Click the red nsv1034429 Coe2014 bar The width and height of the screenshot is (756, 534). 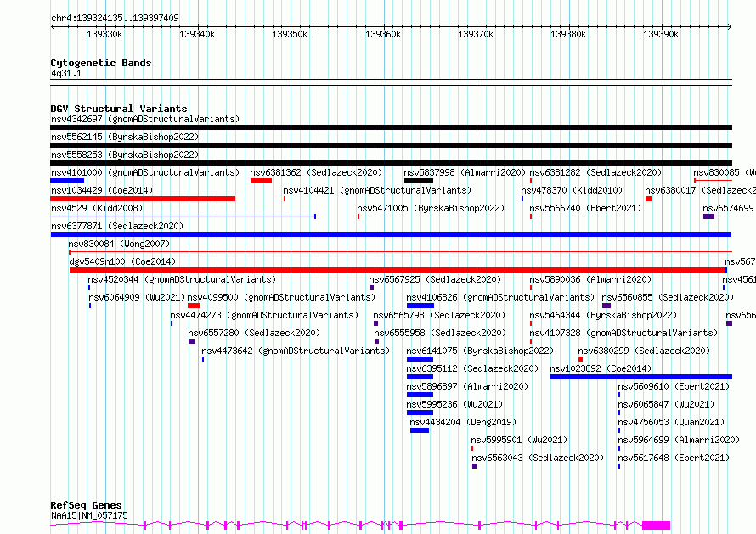point(143,199)
